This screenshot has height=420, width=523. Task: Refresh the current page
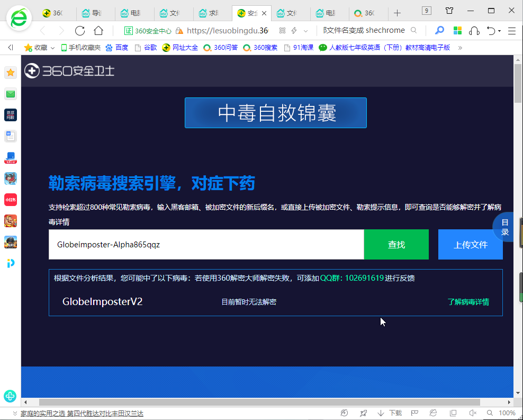79,30
